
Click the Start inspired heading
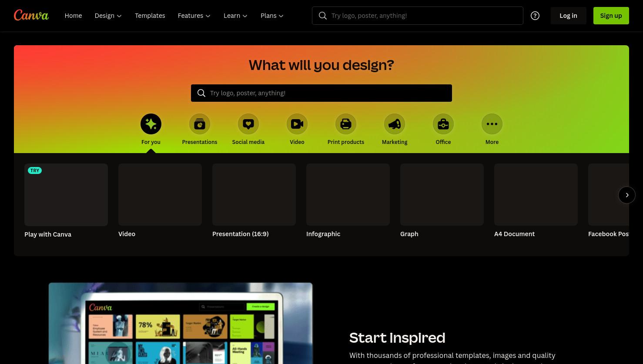[397, 338]
